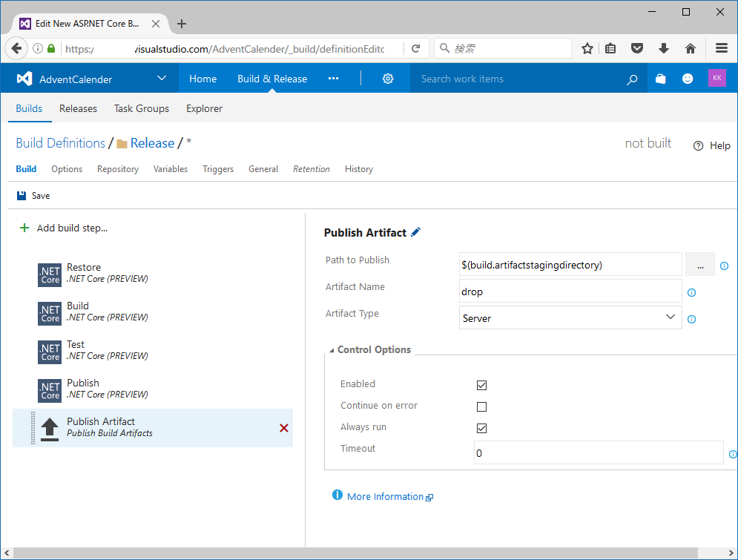The image size is (738, 560).
Task: Click the horizontal scrollbar at bottom
Action: [x=355, y=553]
